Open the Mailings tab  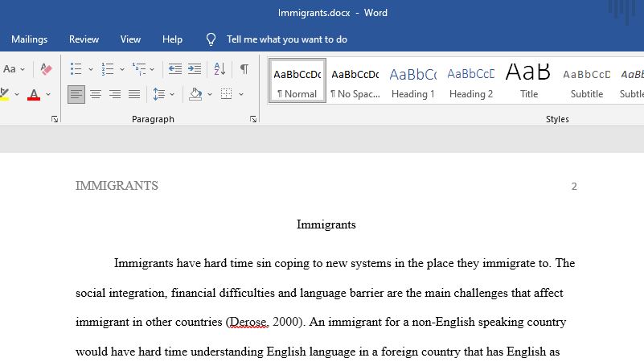(29, 39)
